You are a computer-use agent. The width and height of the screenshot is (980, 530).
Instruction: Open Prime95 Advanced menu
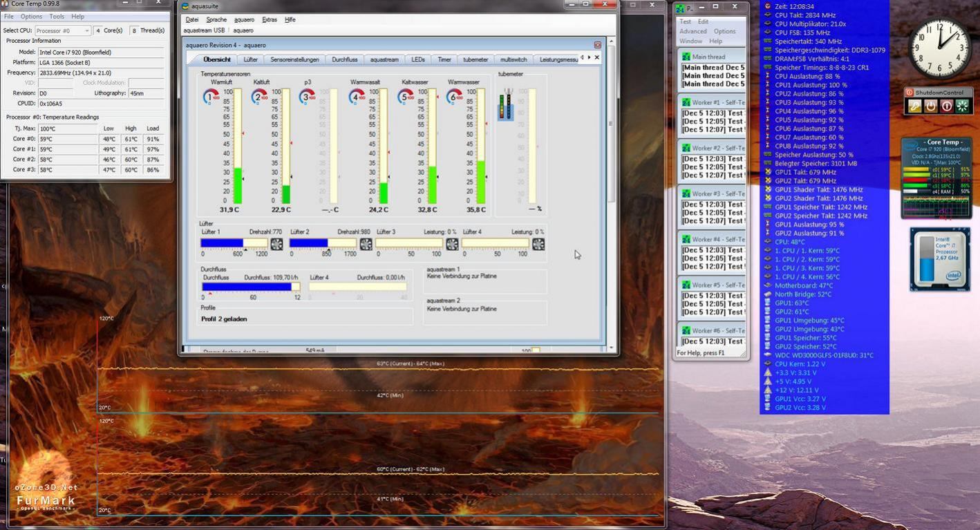693,31
